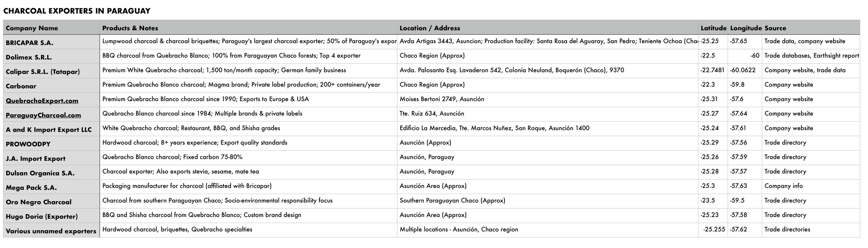The height and width of the screenshot is (248, 868).
Task: Click longitude value -57.64
Action: 745,114
